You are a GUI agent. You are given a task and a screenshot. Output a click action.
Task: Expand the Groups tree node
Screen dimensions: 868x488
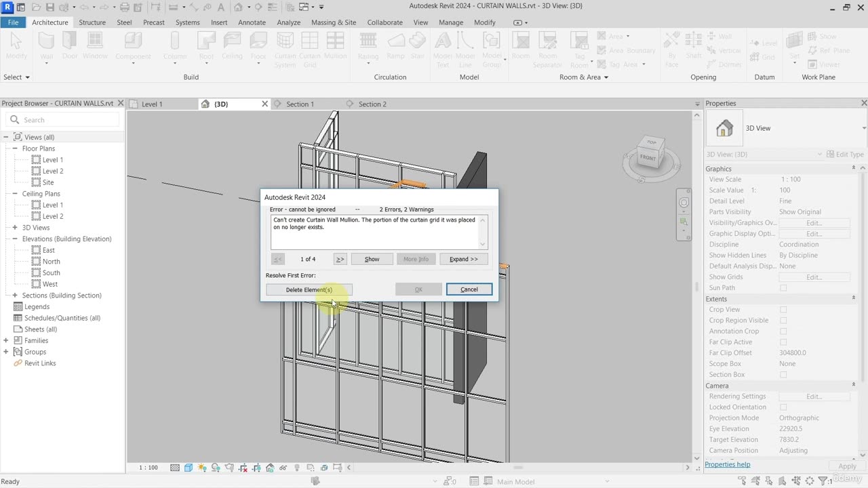point(6,352)
